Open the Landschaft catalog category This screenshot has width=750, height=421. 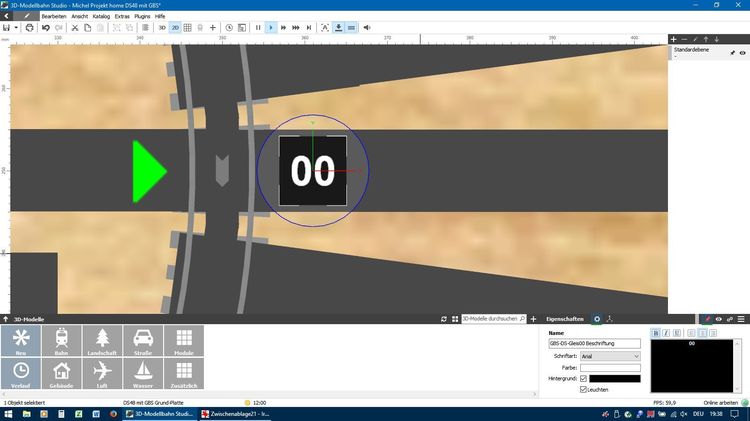click(102, 341)
